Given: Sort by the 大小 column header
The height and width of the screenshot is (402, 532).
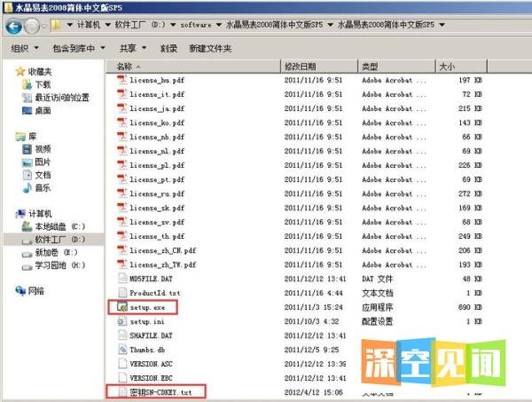Looking at the screenshot, I should [461, 67].
